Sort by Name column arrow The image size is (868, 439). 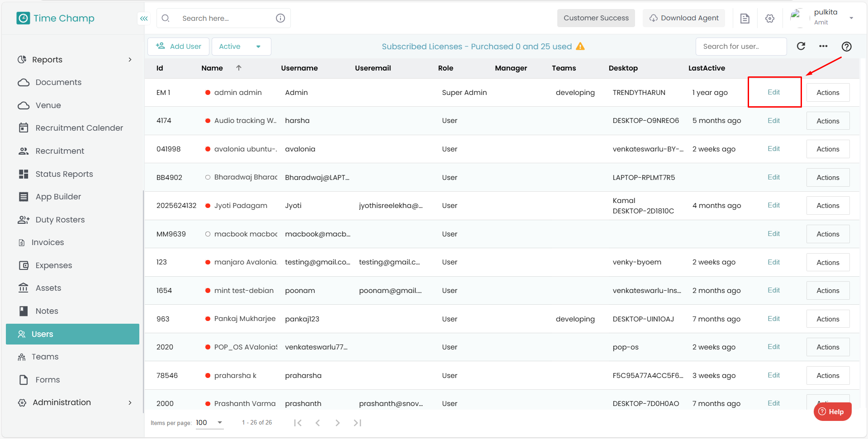[239, 68]
